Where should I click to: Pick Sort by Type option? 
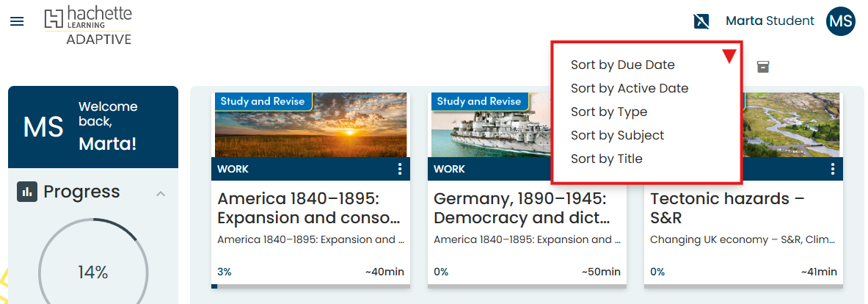(609, 112)
